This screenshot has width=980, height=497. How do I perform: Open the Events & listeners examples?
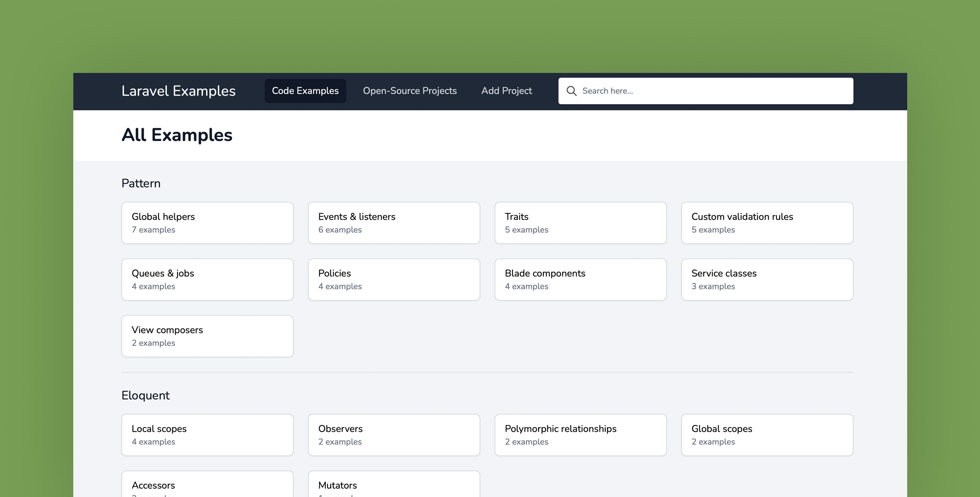(394, 223)
